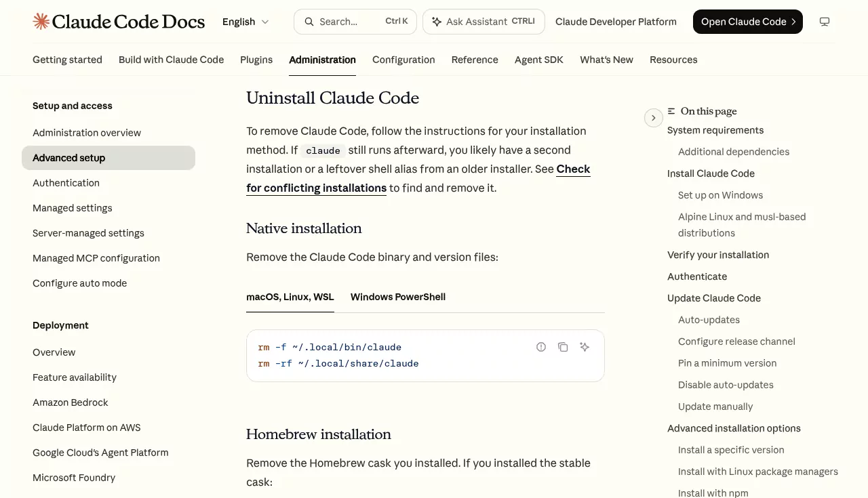
Task: Jump to Disable auto-updates
Action: (726, 385)
